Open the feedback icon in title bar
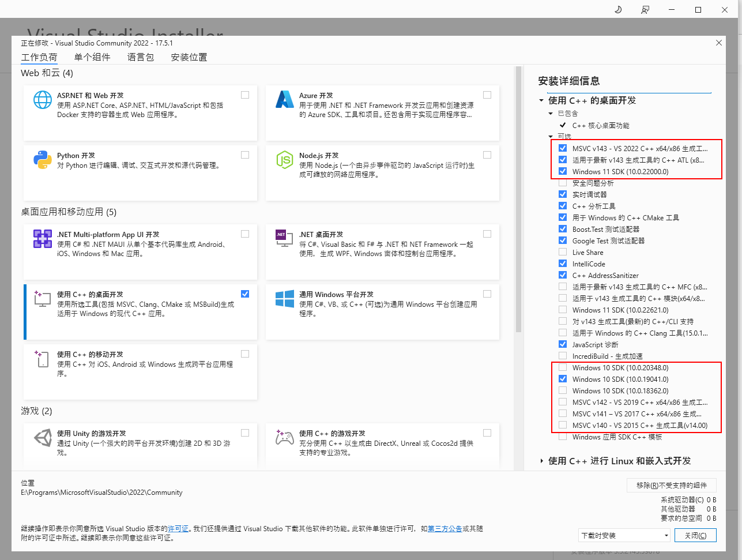 pos(645,9)
